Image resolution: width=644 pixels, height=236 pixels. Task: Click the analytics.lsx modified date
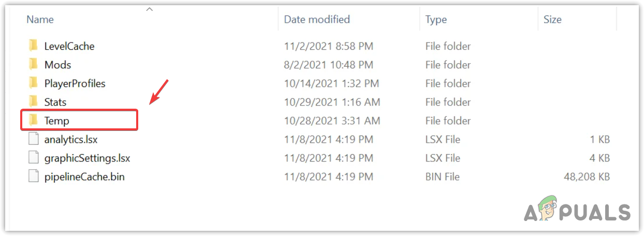click(x=328, y=139)
